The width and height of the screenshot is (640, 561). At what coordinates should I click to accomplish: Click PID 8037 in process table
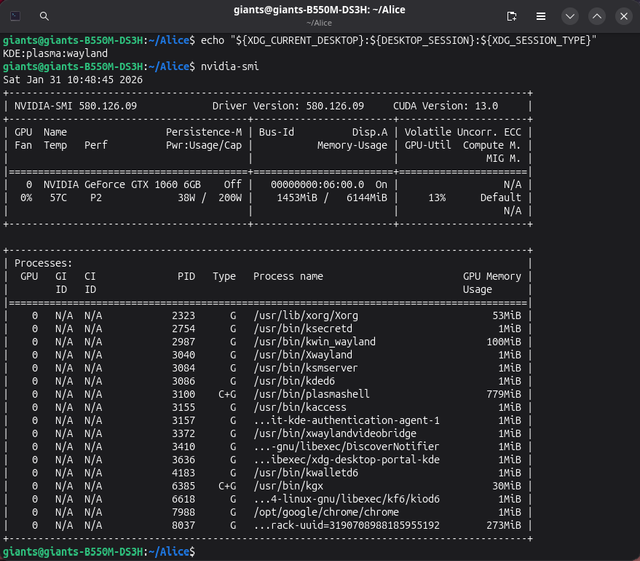pos(183,525)
